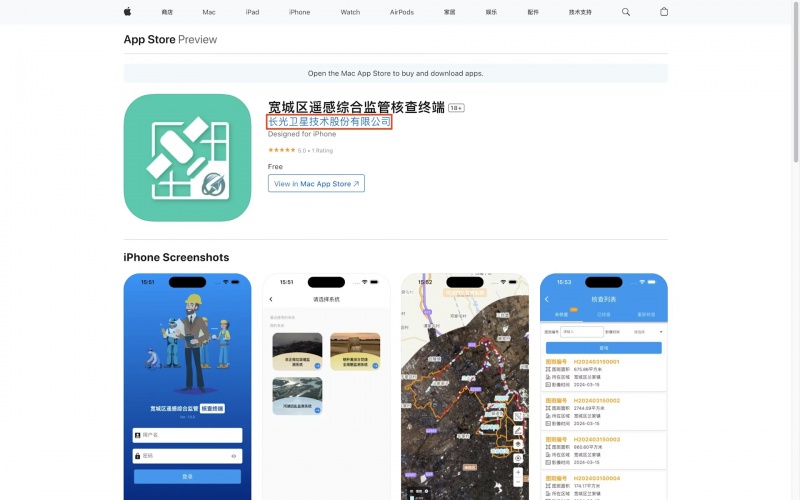Viewport: 800px width, 500px height.
Task: Open the system selection screenshot thumbnail
Action: tap(326, 386)
